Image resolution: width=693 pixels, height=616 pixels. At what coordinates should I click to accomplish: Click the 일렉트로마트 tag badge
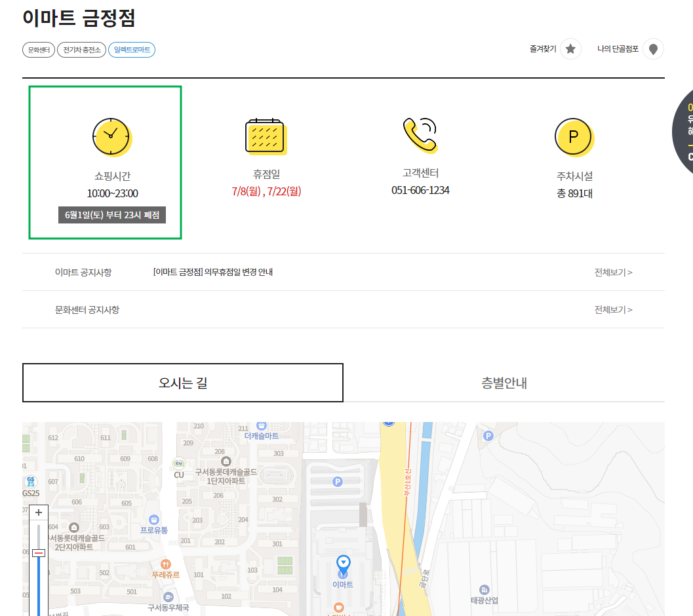coord(132,50)
